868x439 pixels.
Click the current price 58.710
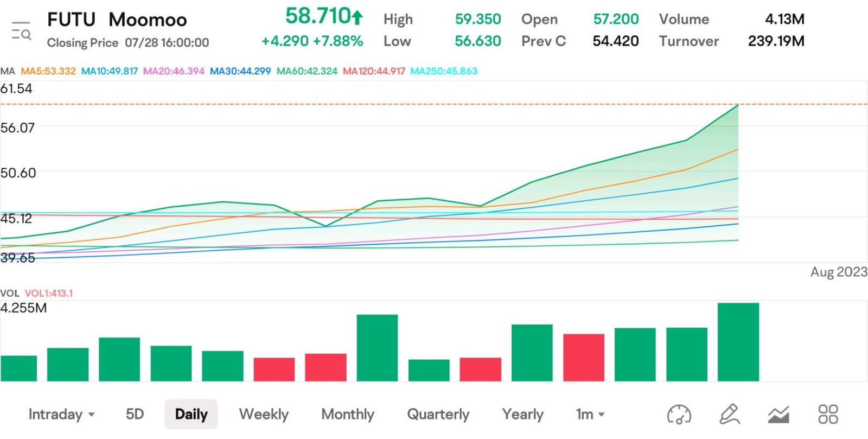tap(318, 16)
